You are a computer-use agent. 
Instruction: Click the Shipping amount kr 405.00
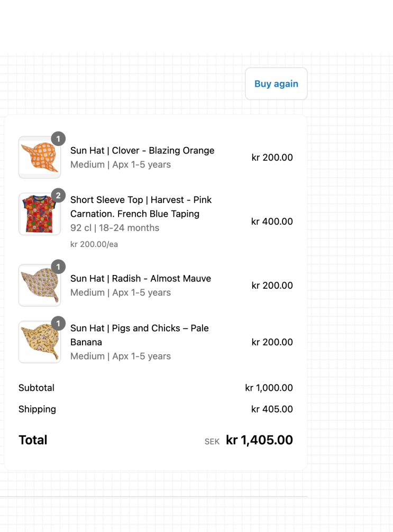pyautogui.click(x=272, y=409)
